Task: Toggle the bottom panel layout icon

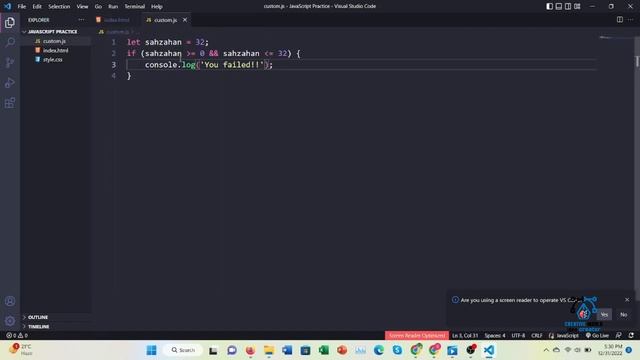Action: pyautogui.click(x=559, y=6)
